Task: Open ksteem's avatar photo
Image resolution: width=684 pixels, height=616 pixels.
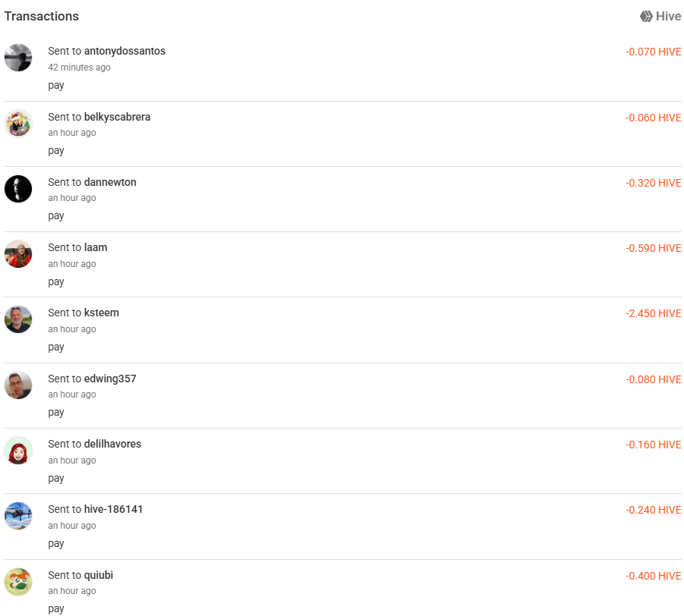Action: click(18, 319)
